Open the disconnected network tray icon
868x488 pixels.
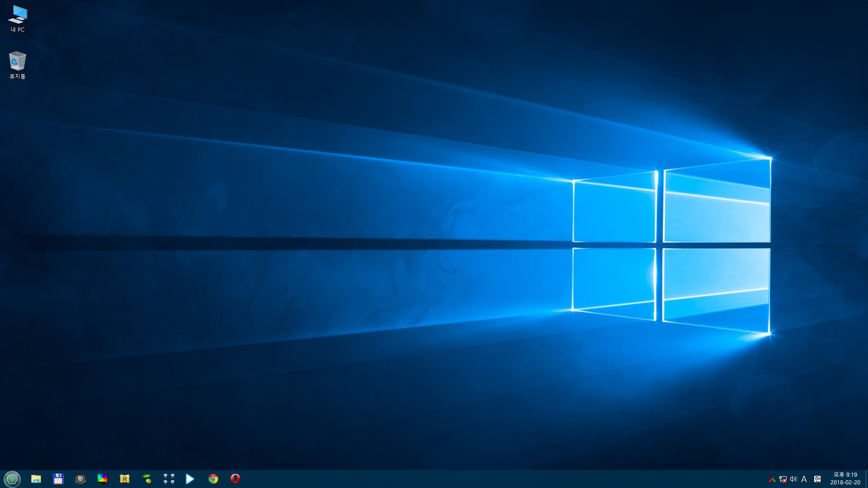pos(783,479)
